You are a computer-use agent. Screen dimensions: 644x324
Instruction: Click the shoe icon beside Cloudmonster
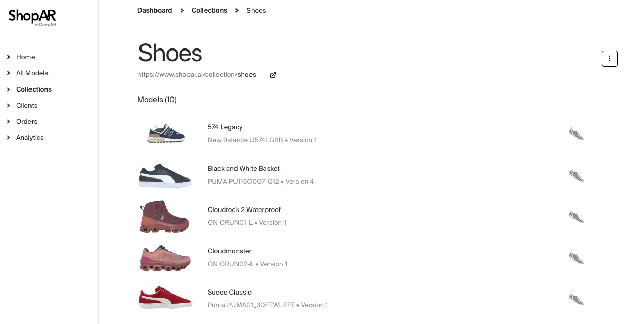[576, 257]
